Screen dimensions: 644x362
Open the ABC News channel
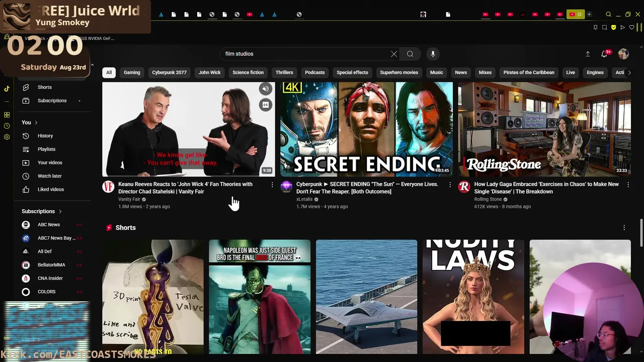point(48,225)
